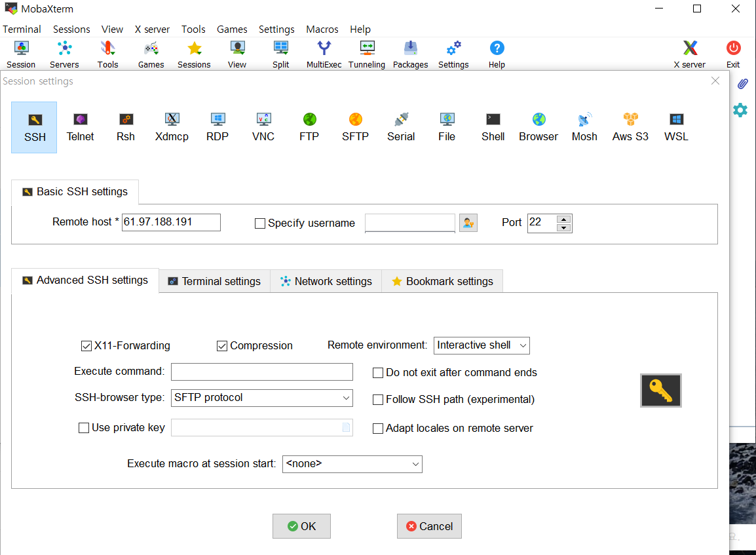Open the Tunneling toolbar icon

click(x=367, y=54)
